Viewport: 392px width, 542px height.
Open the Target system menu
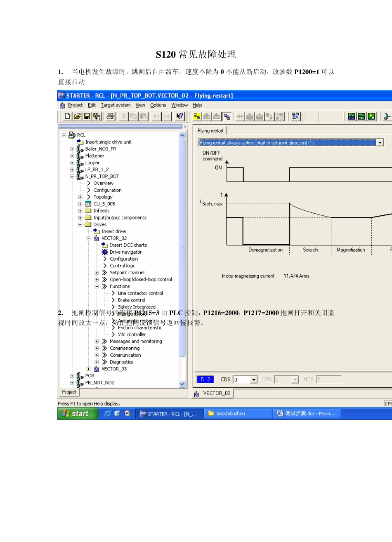[x=116, y=105]
